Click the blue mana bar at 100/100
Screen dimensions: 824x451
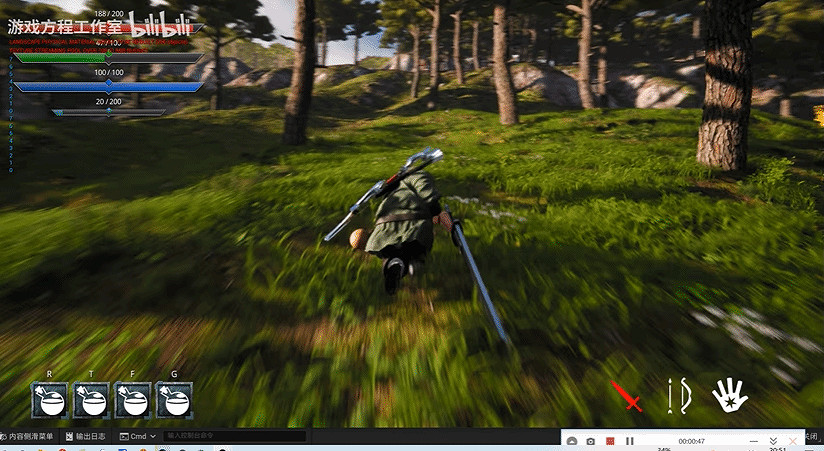pos(108,86)
